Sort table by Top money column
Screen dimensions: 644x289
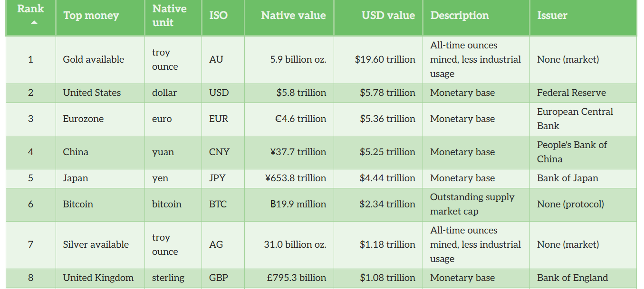pos(91,15)
